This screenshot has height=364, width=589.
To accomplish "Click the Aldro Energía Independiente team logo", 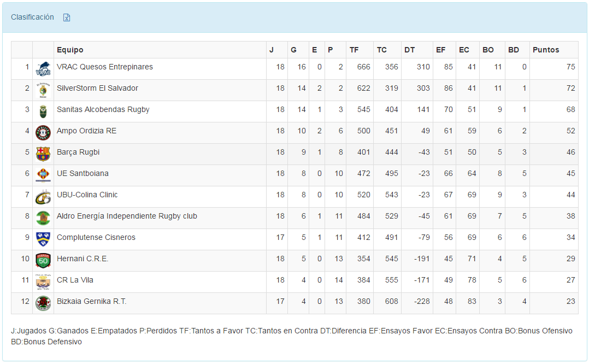I will pyautogui.click(x=43, y=218).
